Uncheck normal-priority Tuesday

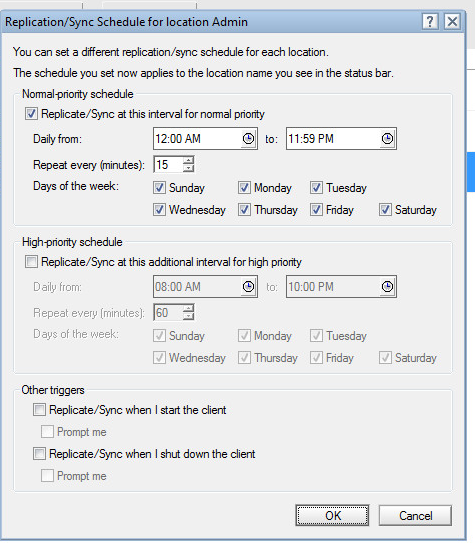pyautogui.click(x=316, y=188)
